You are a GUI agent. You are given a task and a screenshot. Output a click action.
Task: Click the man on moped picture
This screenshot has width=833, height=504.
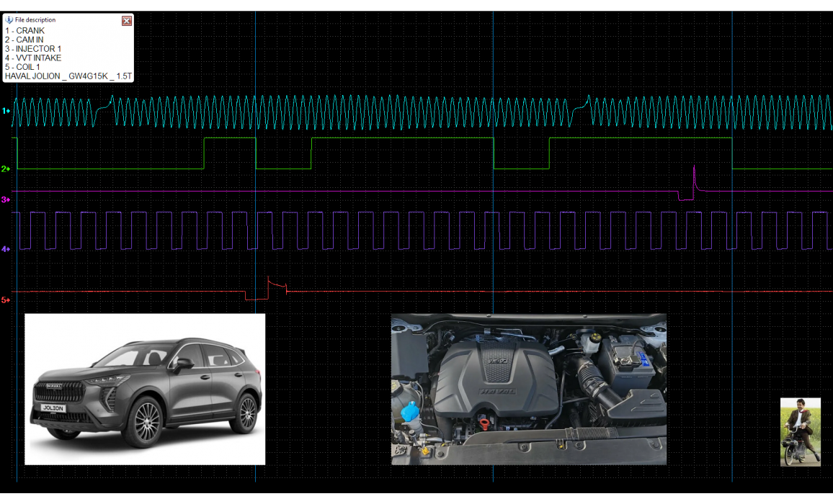[800, 432]
